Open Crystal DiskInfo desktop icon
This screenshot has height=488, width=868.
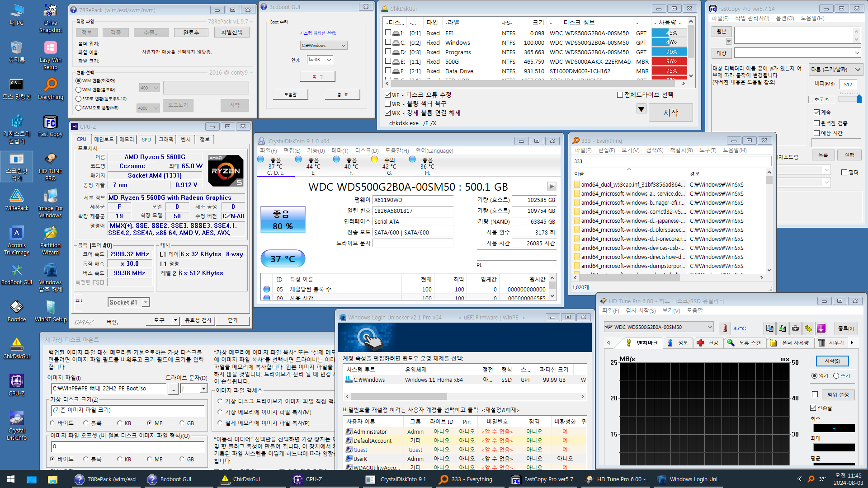click(x=17, y=426)
